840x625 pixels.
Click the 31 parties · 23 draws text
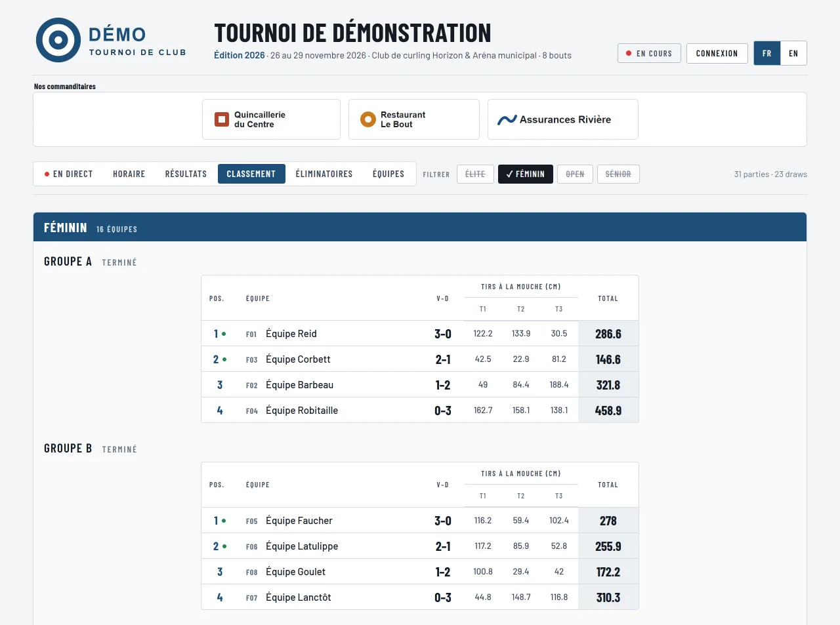pyautogui.click(x=770, y=174)
